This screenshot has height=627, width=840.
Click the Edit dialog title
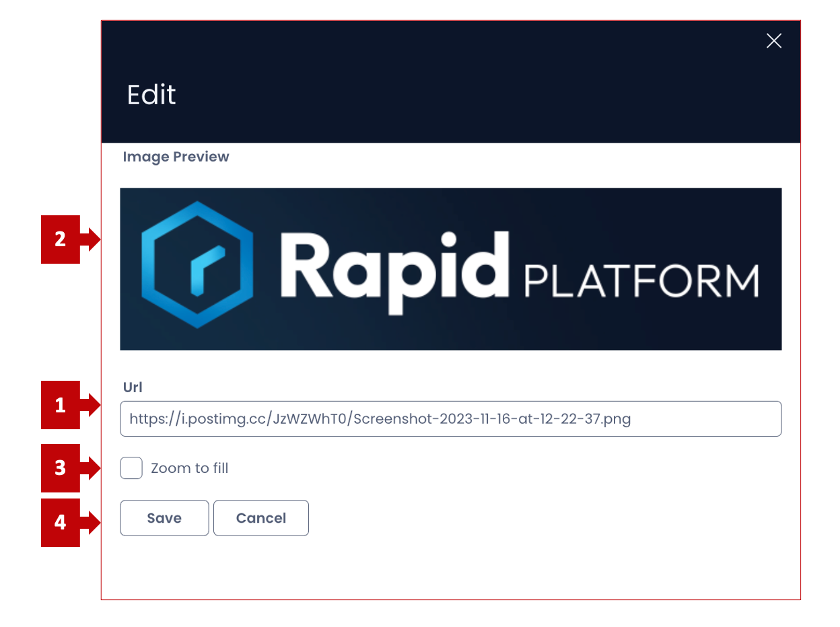coord(151,95)
